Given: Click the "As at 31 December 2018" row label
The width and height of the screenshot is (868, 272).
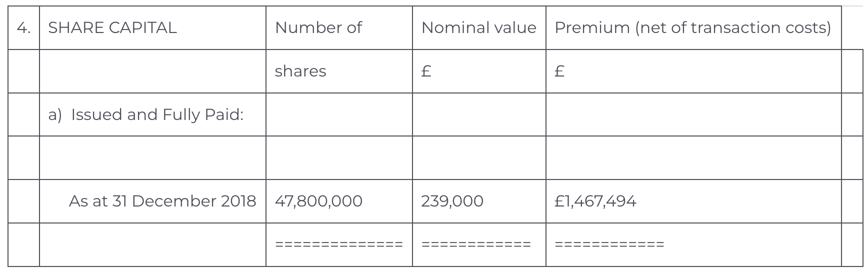Looking at the screenshot, I should [162, 201].
